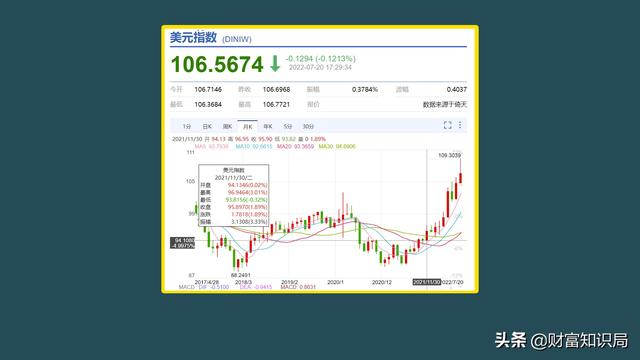The width and height of the screenshot is (640, 360).
Task: Click the MA30 legend label
Action: coord(337,146)
